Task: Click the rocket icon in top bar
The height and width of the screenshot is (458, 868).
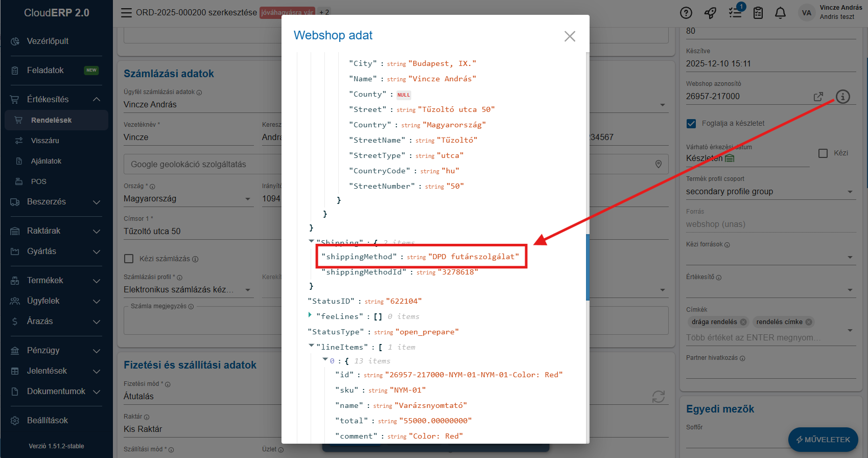Action: pyautogui.click(x=710, y=13)
